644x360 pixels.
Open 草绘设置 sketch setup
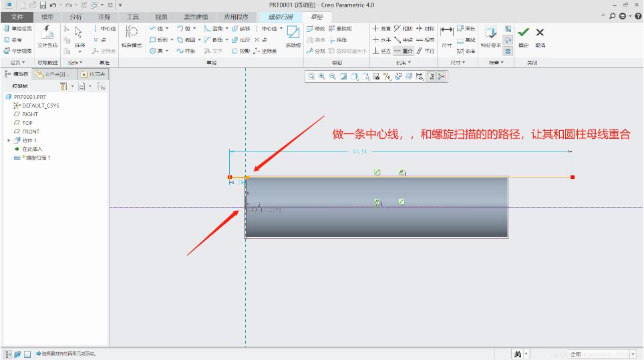[17, 28]
